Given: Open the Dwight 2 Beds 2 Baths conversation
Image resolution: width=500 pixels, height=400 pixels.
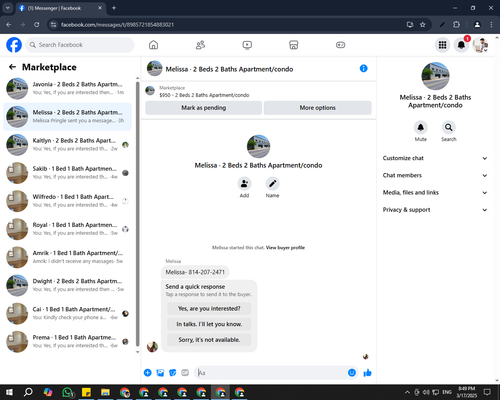Looking at the screenshot, I should pos(68,285).
